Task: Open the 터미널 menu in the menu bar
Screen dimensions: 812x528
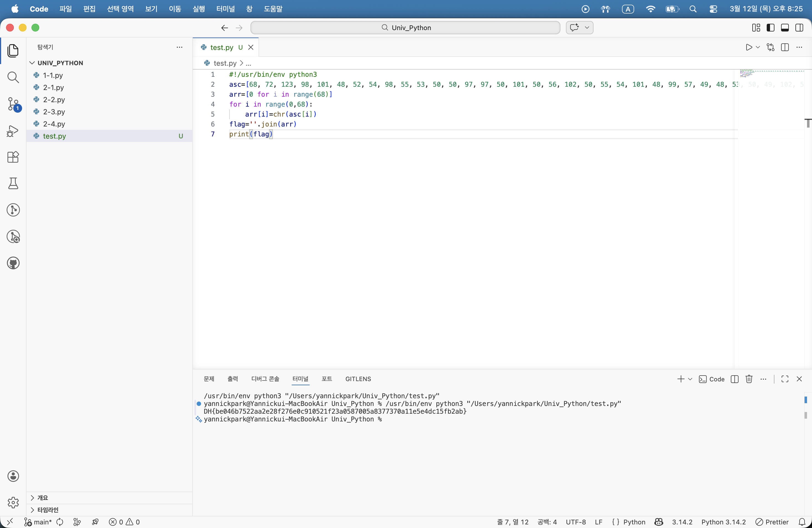Action: click(225, 9)
